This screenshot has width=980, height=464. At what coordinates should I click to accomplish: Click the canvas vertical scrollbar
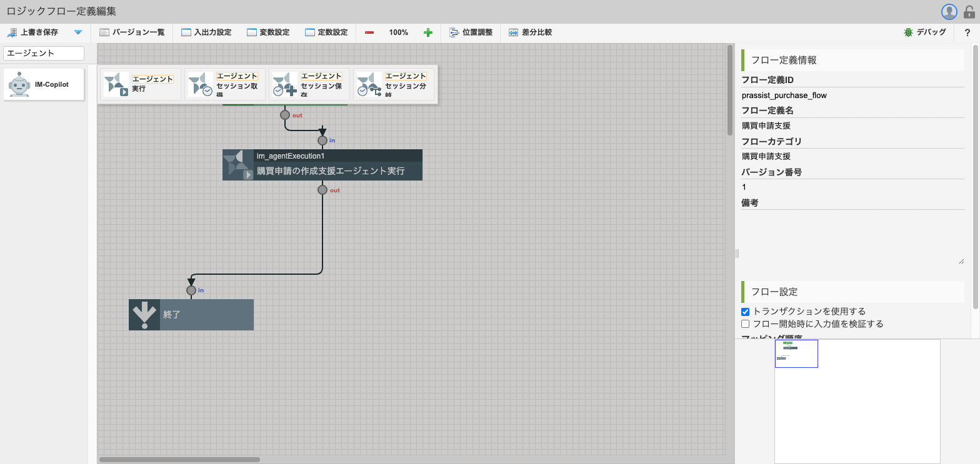(x=730, y=90)
